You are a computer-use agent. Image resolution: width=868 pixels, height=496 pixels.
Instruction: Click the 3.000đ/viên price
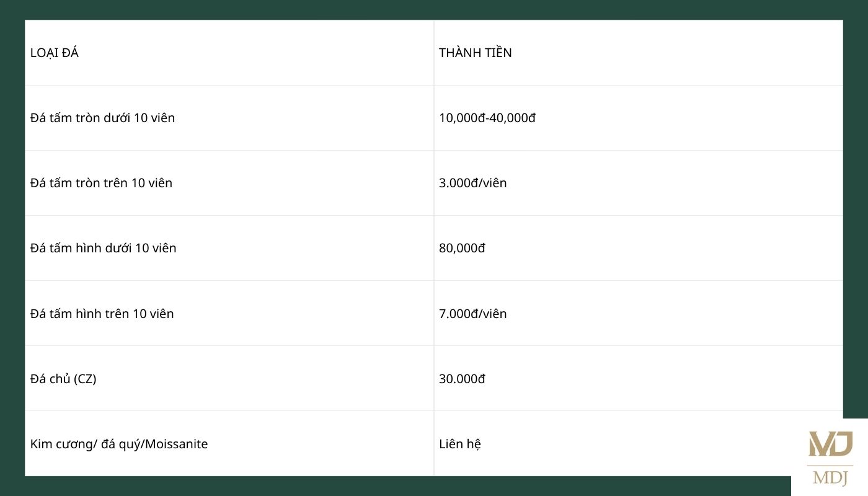pyautogui.click(x=473, y=183)
